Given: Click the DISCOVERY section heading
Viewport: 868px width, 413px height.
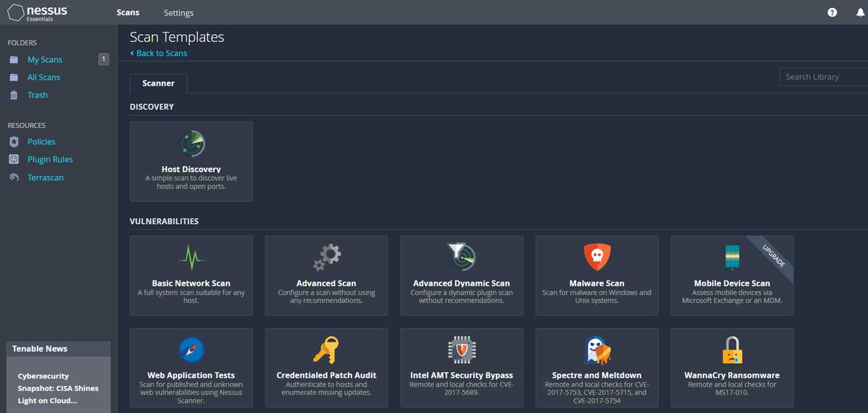Looking at the screenshot, I should (x=152, y=107).
